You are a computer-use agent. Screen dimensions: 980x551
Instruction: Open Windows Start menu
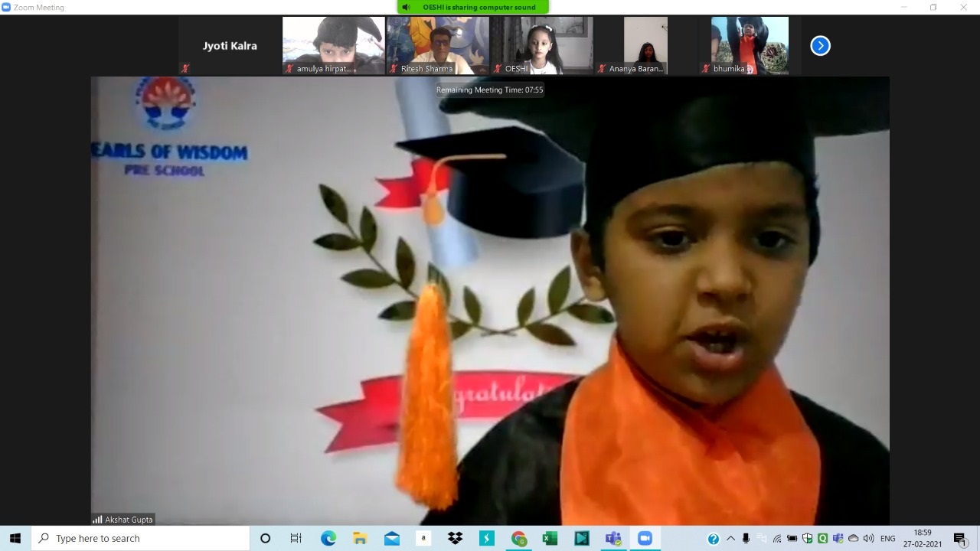[15, 538]
